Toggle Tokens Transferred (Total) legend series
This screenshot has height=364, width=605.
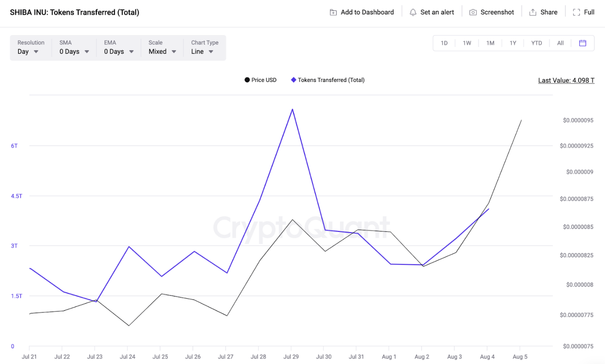328,80
